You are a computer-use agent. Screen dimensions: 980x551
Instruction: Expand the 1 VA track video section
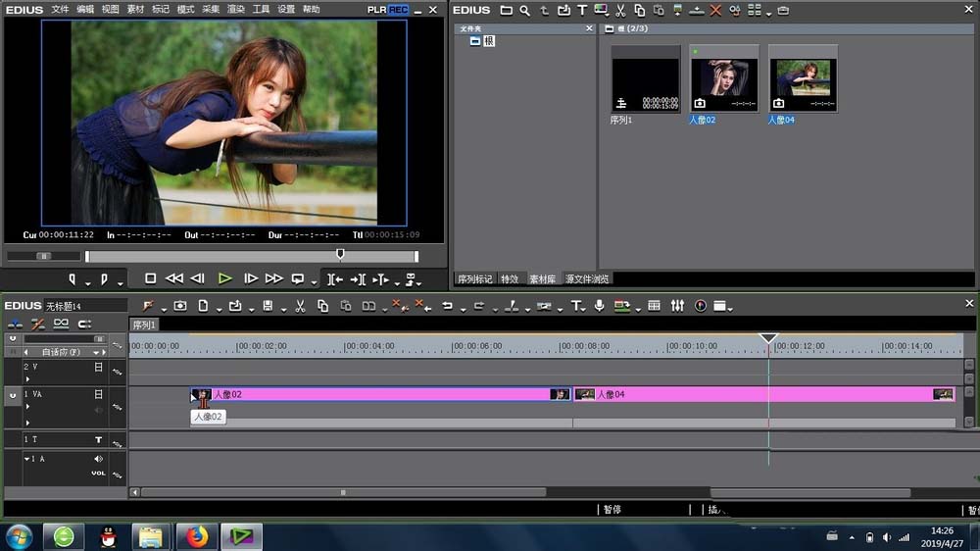tap(27, 407)
